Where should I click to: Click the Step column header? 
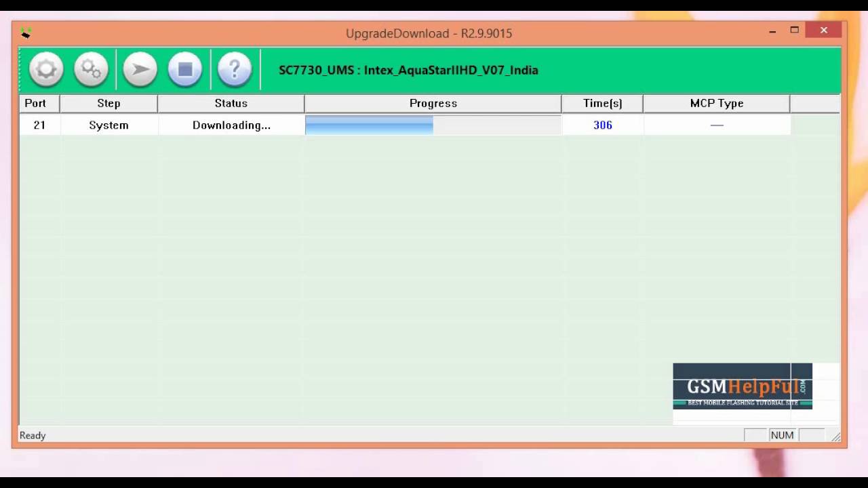pos(108,103)
